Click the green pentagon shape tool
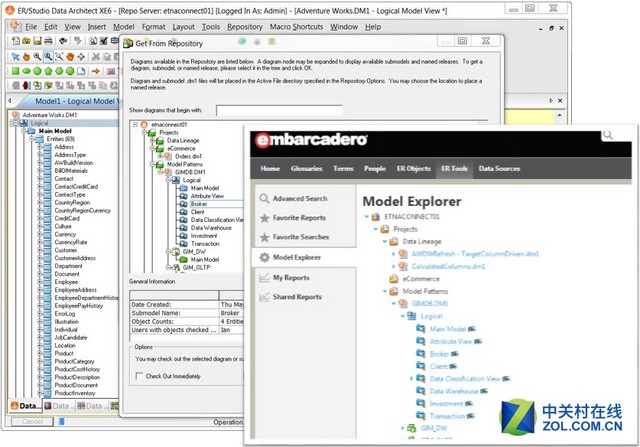Screen dimensions: 640x447 [48, 71]
